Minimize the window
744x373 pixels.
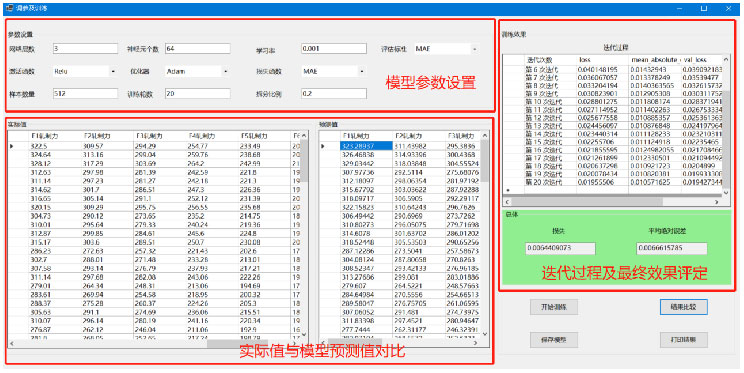coord(680,9)
